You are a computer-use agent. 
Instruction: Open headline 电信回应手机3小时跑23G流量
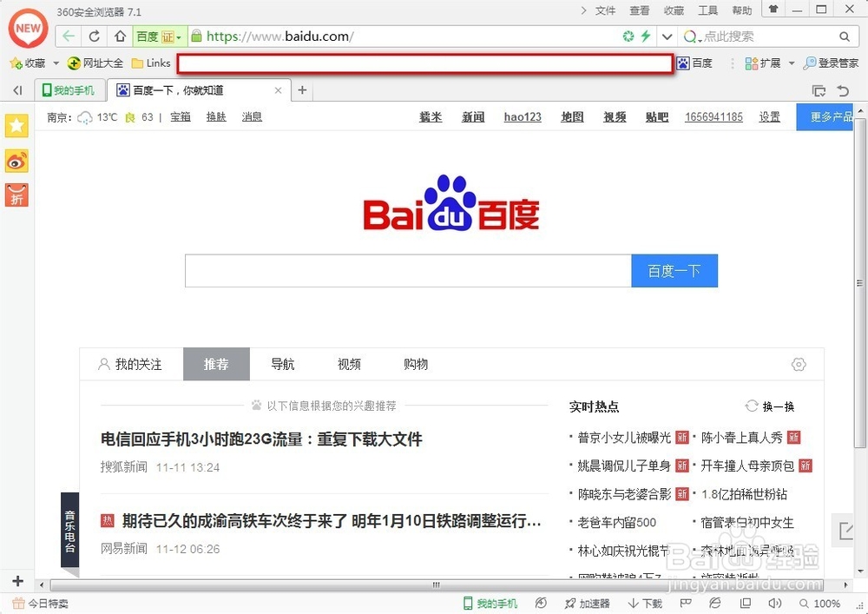point(261,439)
